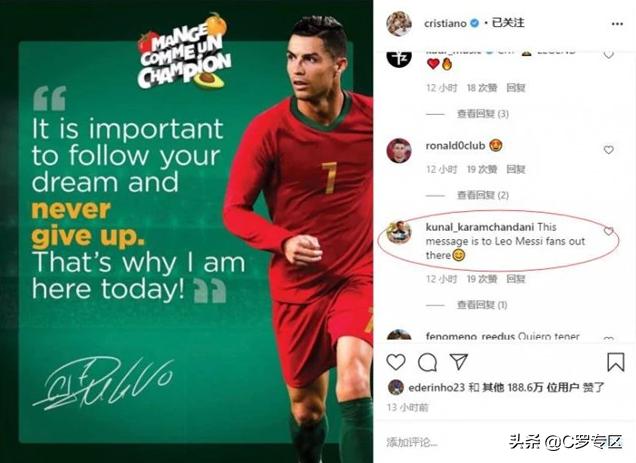Reply to ronald0club's comment via 回复
The height and width of the screenshot is (463, 636).
[x=516, y=169]
